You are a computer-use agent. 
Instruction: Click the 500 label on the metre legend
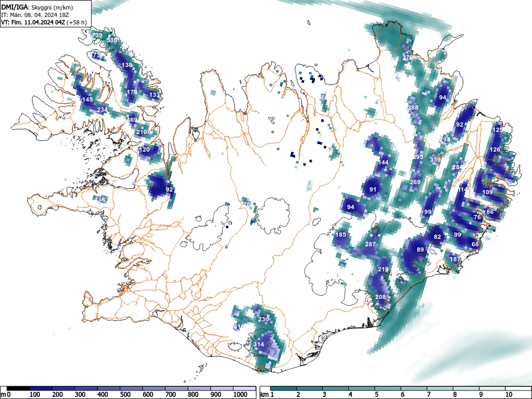point(126,394)
